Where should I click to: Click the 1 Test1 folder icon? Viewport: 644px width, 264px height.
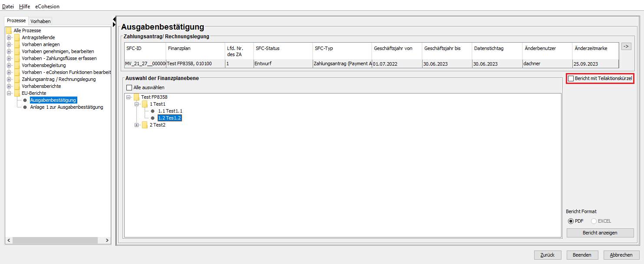pyautogui.click(x=145, y=104)
